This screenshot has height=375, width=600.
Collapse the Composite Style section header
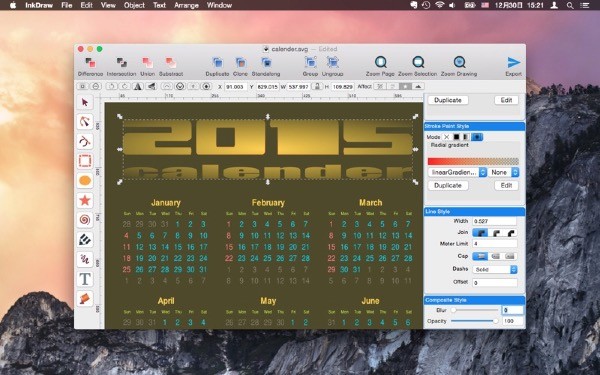pyautogui.click(x=474, y=300)
